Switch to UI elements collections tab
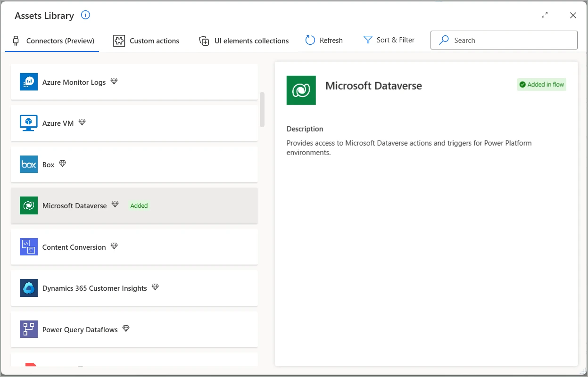Image resolution: width=588 pixels, height=377 pixels. click(x=244, y=41)
